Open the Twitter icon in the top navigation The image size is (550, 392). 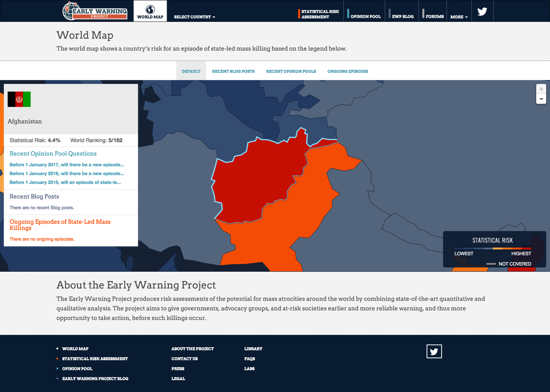482,11
